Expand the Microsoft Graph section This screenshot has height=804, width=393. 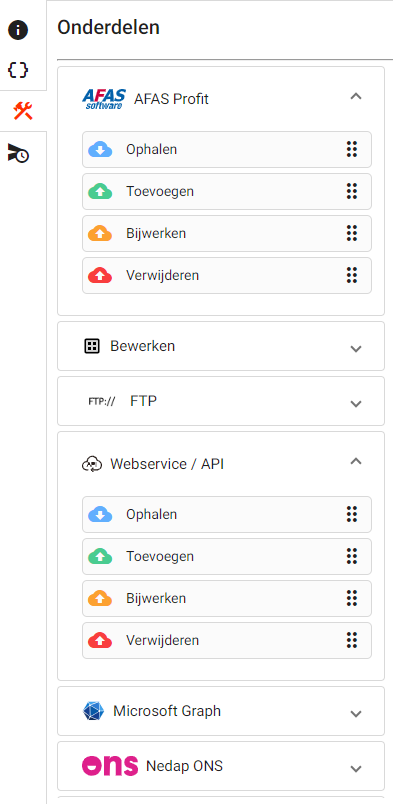pos(356,714)
